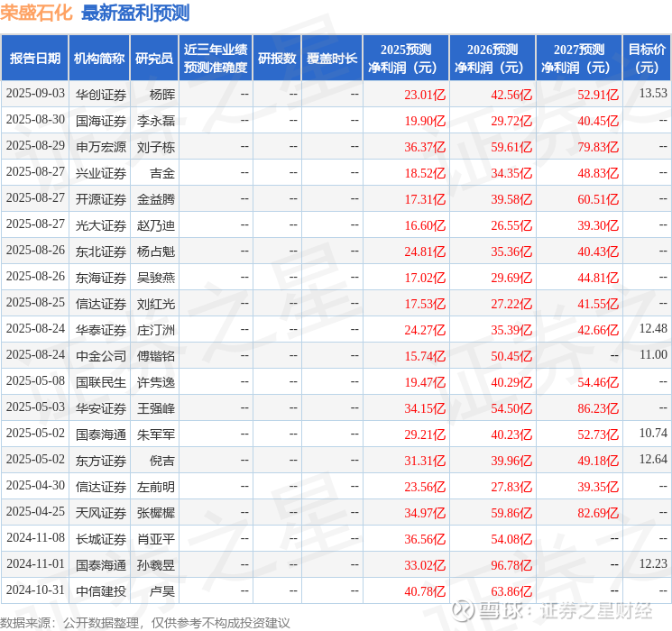Screen dimensions: 672x631
Task: Click the 荣盛石化 title text
Action: tap(36, 13)
